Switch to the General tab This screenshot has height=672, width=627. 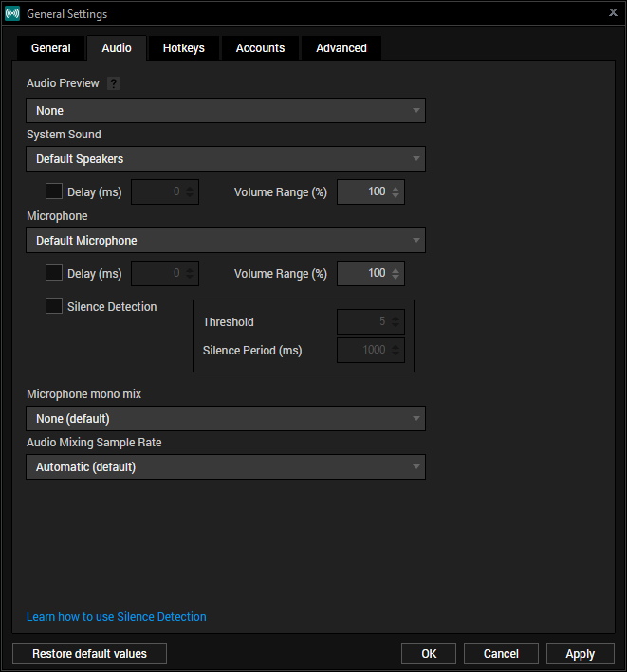pos(50,48)
